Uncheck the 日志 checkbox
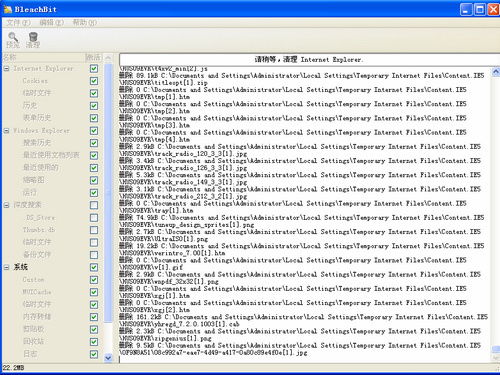 coord(94,354)
